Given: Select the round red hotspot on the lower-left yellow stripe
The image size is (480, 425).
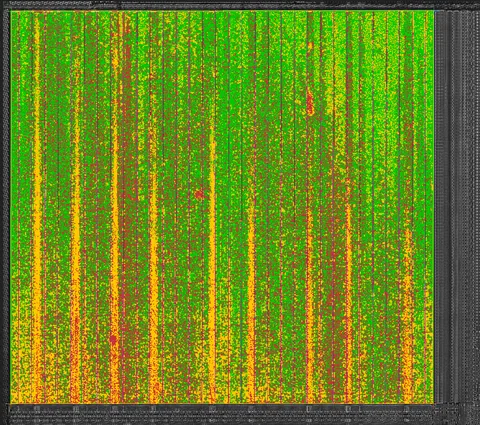Looking at the screenshot, I should [113, 340].
